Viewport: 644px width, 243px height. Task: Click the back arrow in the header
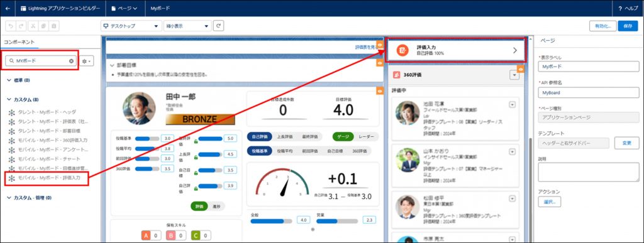point(8,8)
